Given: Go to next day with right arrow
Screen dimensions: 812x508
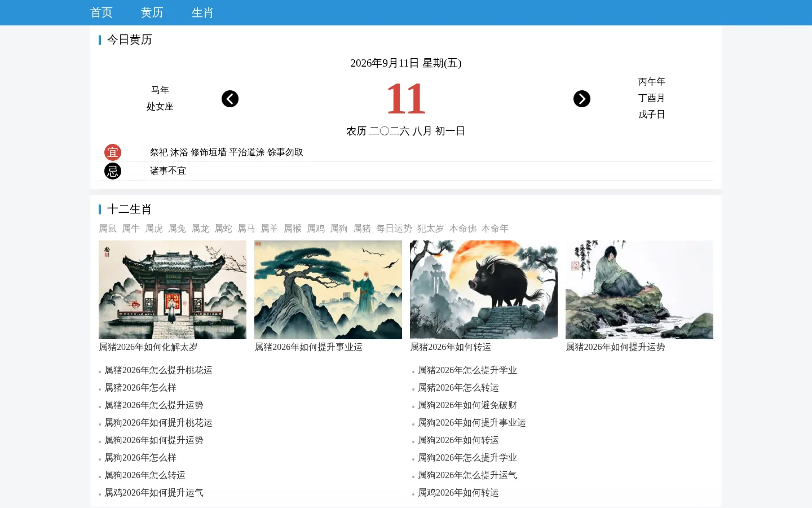Looking at the screenshot, I should 582,99.
